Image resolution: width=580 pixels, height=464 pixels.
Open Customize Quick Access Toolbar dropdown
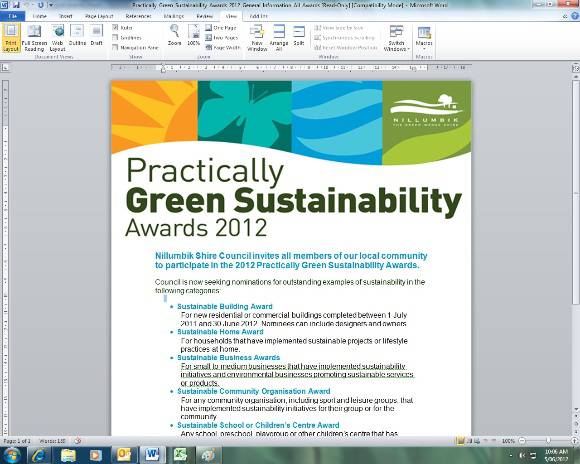coord(51,5)
